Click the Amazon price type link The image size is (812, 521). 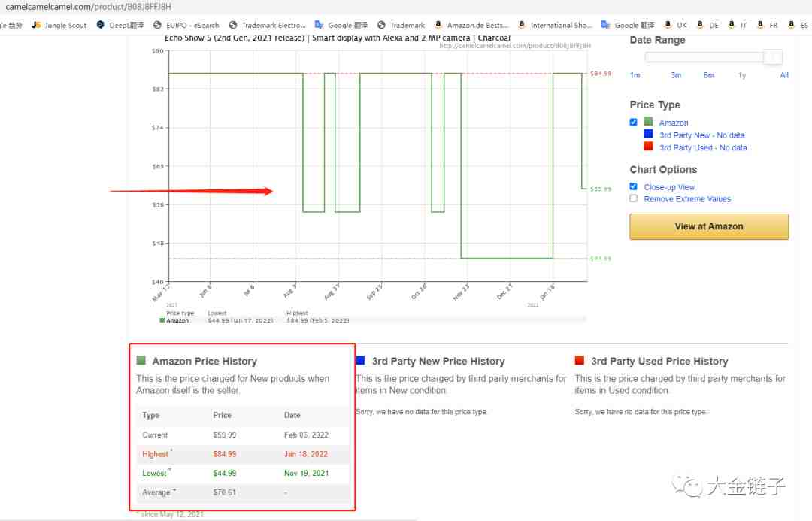point(673,123)
